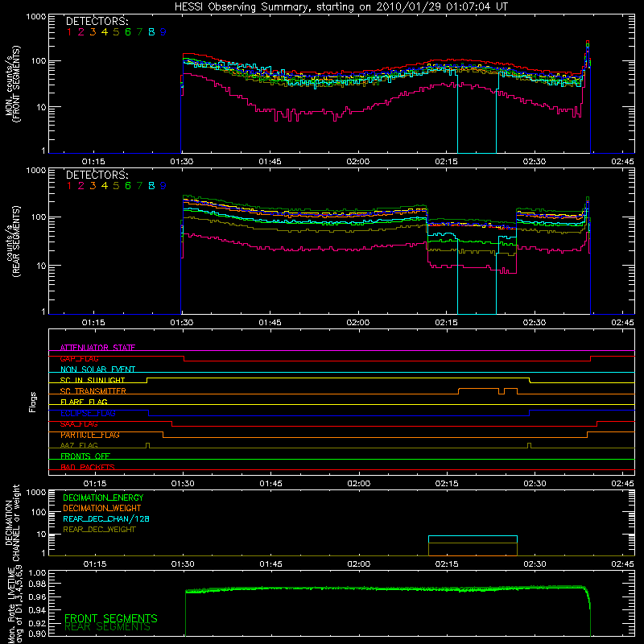Click '02:45' tick under Flags panel
Viewport: 644px width, 644px height.
pyautogui.click(x=622, y=484)
